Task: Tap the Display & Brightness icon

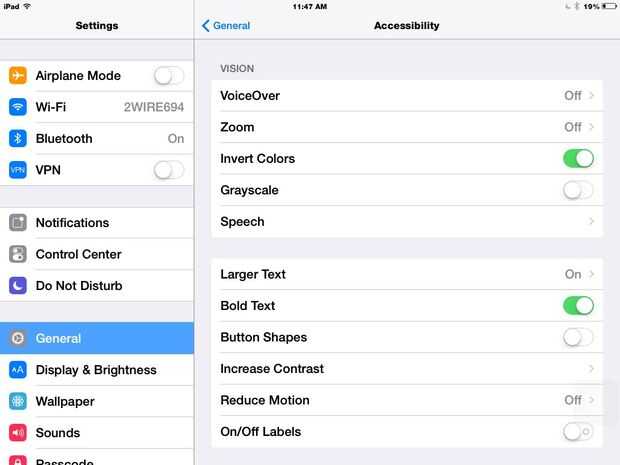Action: [18, 370]
